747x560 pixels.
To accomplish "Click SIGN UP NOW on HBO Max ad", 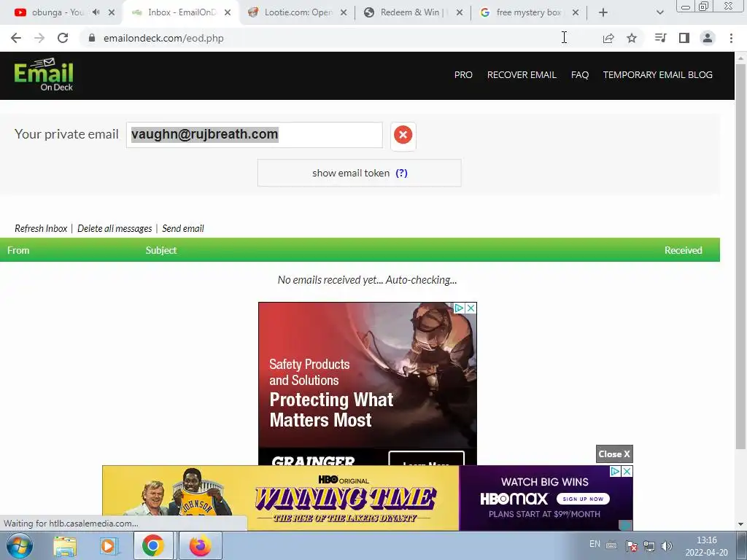I will tap(583, 499).
